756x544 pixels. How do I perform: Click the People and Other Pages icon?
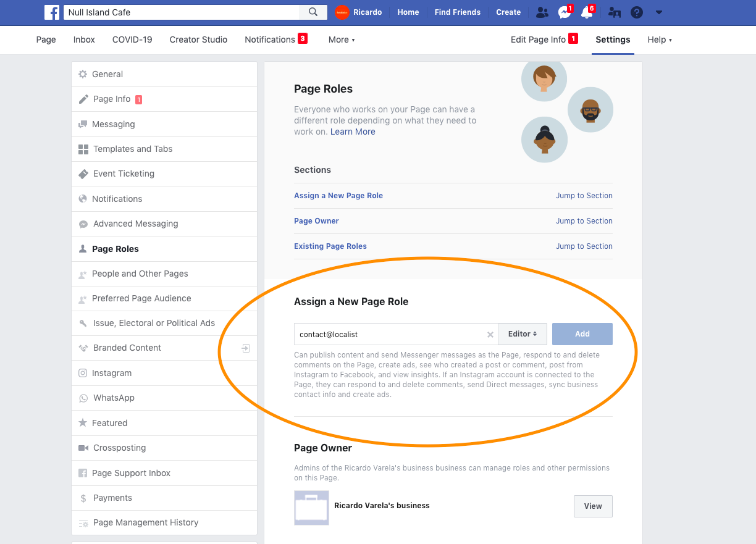click(83, 274)
